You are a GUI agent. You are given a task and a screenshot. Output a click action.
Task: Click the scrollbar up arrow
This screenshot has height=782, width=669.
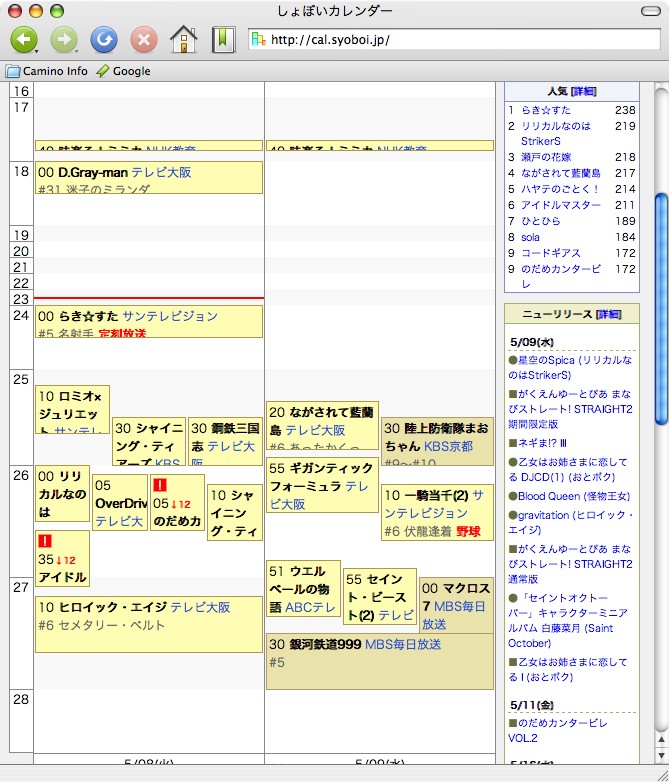(x=662, y=740)
